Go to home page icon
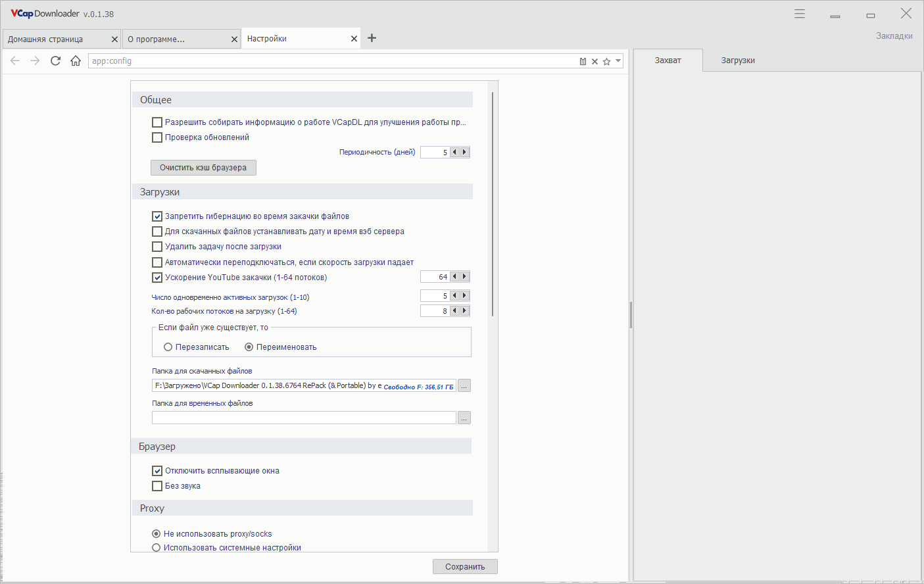Screen dimensions: 924x584 (76, 61)
